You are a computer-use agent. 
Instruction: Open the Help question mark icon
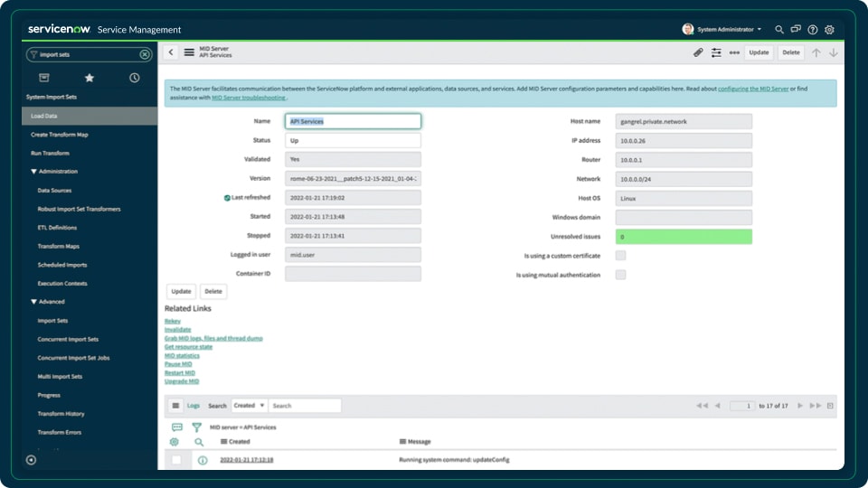tap(812, 29)
